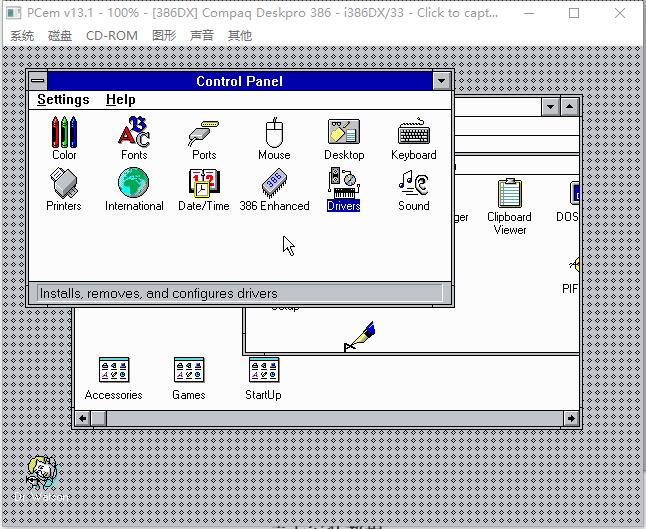Select the StartUp program group icon

[x=264, y=379]
